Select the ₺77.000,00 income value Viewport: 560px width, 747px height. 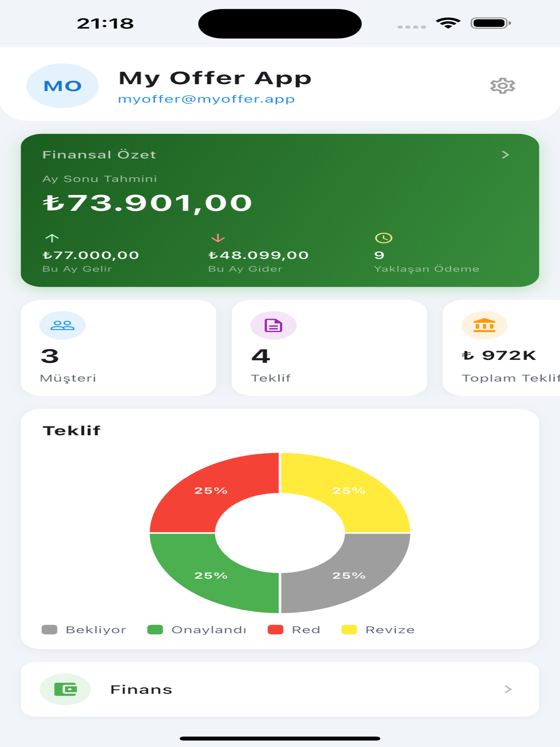(x=91, y=255)
